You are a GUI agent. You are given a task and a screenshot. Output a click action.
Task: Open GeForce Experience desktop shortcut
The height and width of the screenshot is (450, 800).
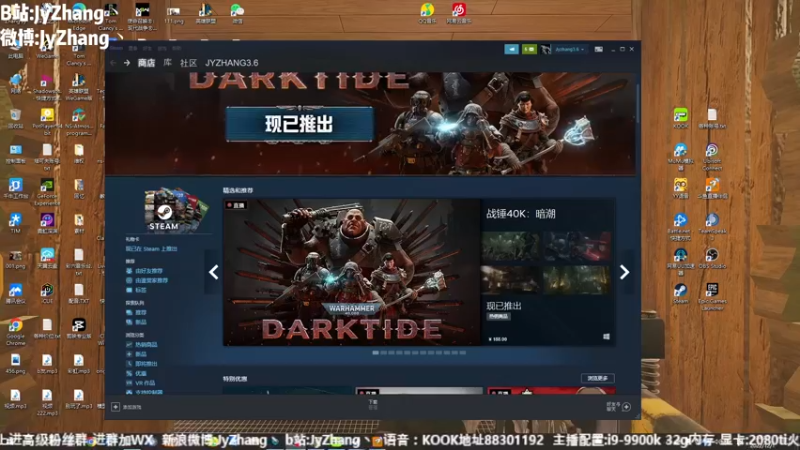tap(47, 191)
